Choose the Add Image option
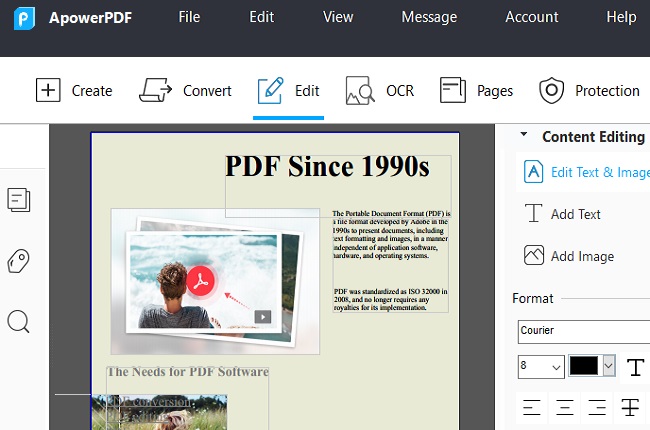Image resolution: width=650 pixels, height=430 pixels. pyautogui.click(x=582, y=257)
